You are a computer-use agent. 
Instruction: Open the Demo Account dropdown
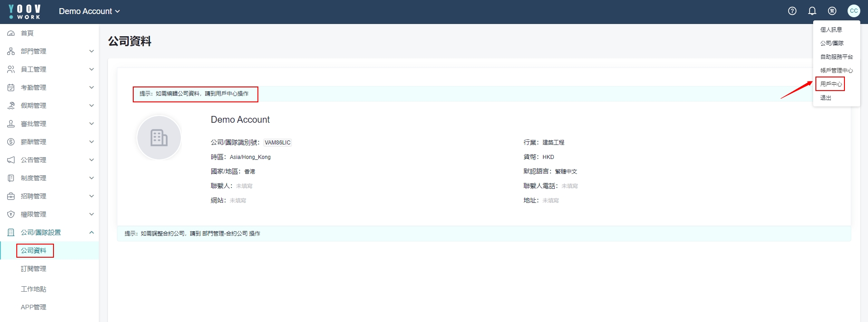[89, 11]
